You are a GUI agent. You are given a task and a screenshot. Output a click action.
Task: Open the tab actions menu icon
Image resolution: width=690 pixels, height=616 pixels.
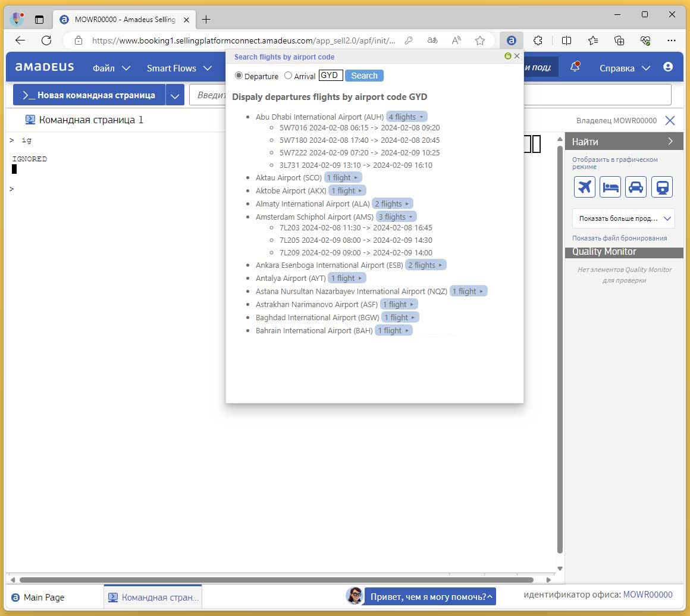(x=39, y=20)
